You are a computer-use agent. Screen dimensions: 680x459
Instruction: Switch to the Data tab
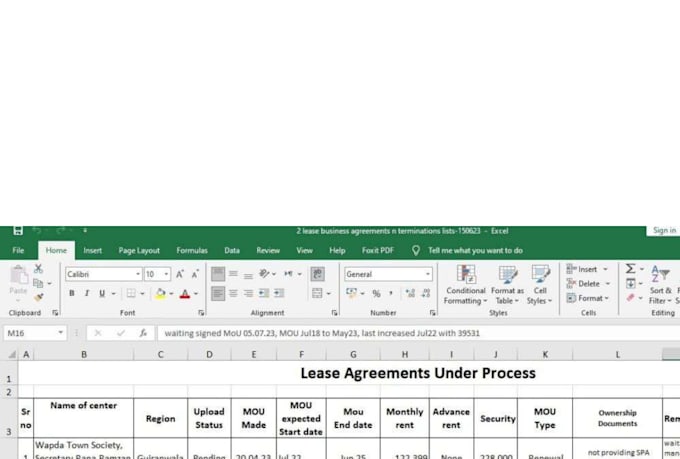click(x=232, y=250)
